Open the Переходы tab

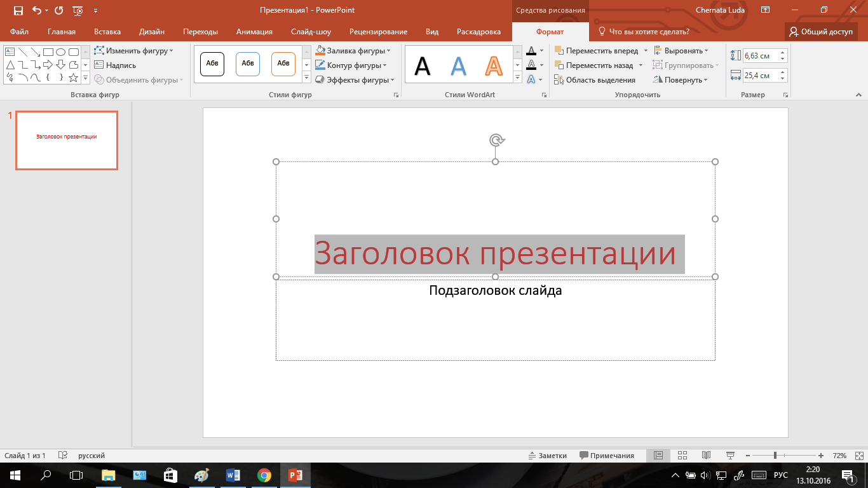coord(200,32)
